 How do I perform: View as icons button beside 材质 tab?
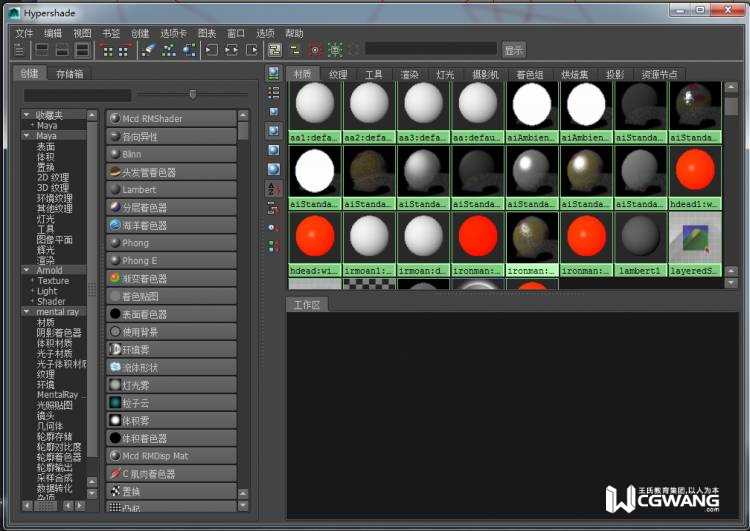(274, 73)
